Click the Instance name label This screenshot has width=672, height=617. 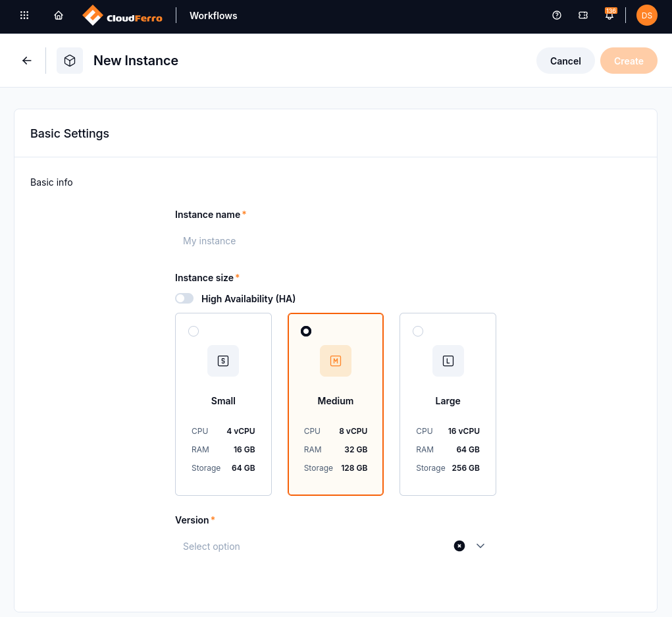click(208, 215)
